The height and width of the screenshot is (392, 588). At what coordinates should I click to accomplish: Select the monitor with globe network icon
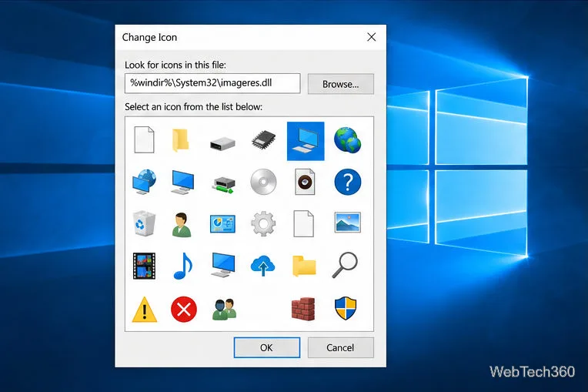145,182
